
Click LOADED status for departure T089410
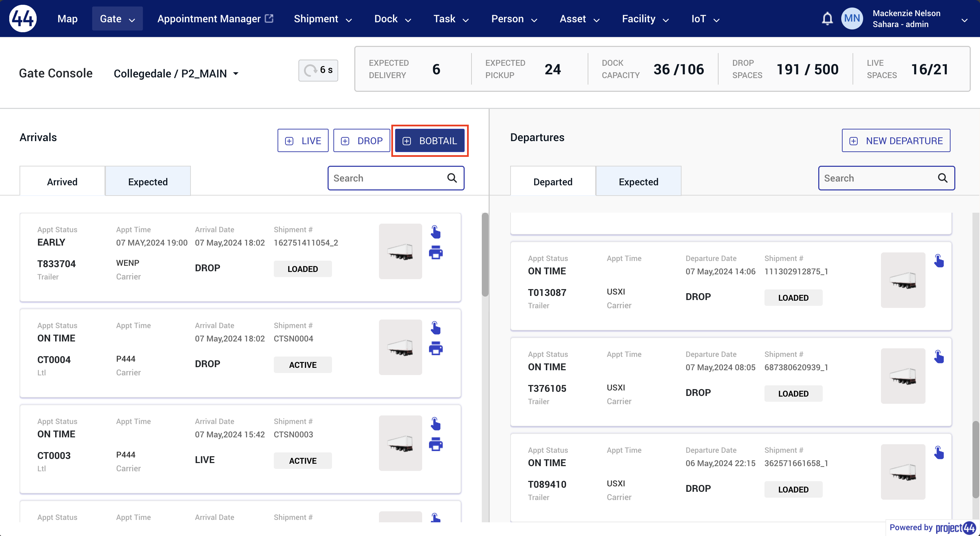[x=793, y=489]
